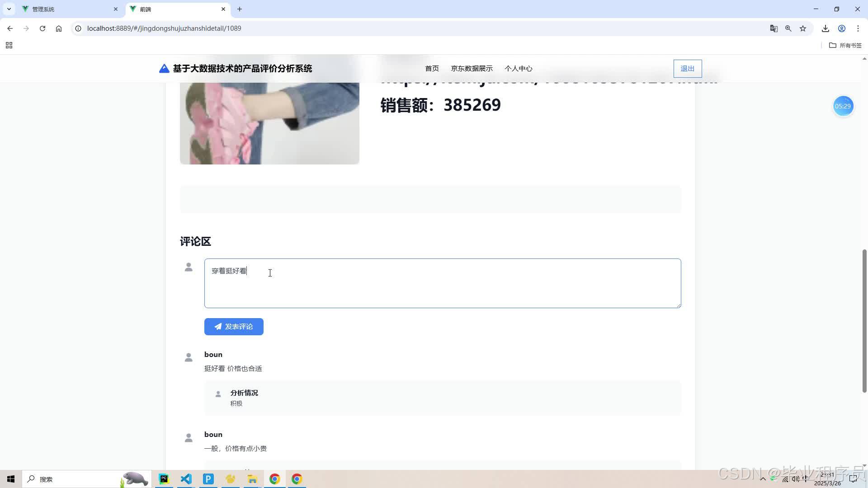This screenshot has width=868, height=488.
Task: Close the 管理系统 browser tab
Action: (x=116, y=9)
